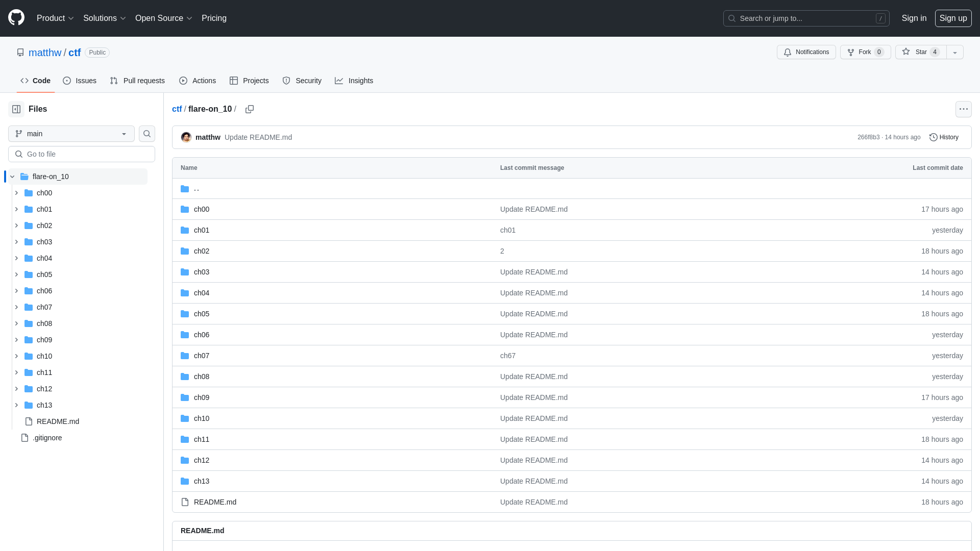Open the matthw owner link
Screen dimensions: 980x551
tap(45, 53)
